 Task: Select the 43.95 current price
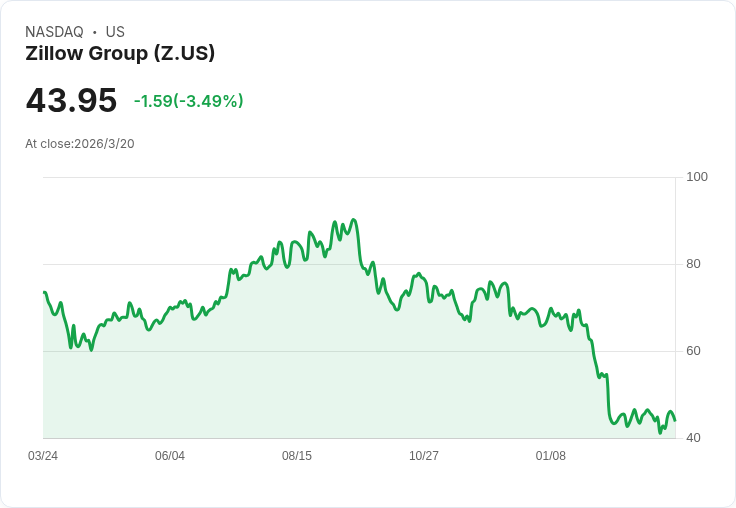pos(71,101)
